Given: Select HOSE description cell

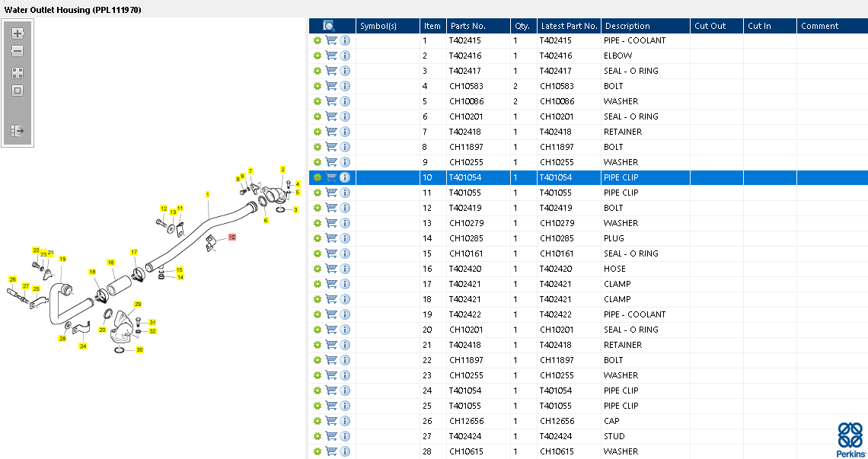Looking at the screenshot, I should (x=614, y=269).
